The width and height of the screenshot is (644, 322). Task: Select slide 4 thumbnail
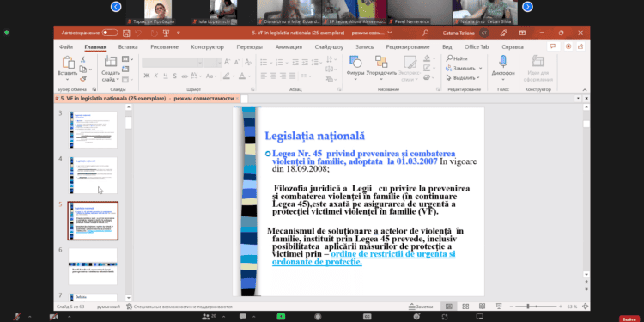pyautogui.click(x=93, y=175)
